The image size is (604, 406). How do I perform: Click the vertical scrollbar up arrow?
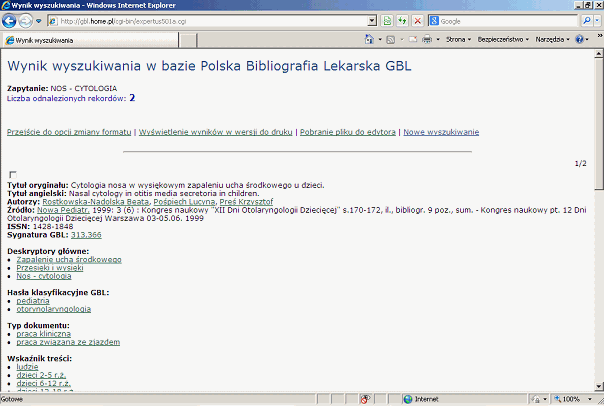(599, 54)
